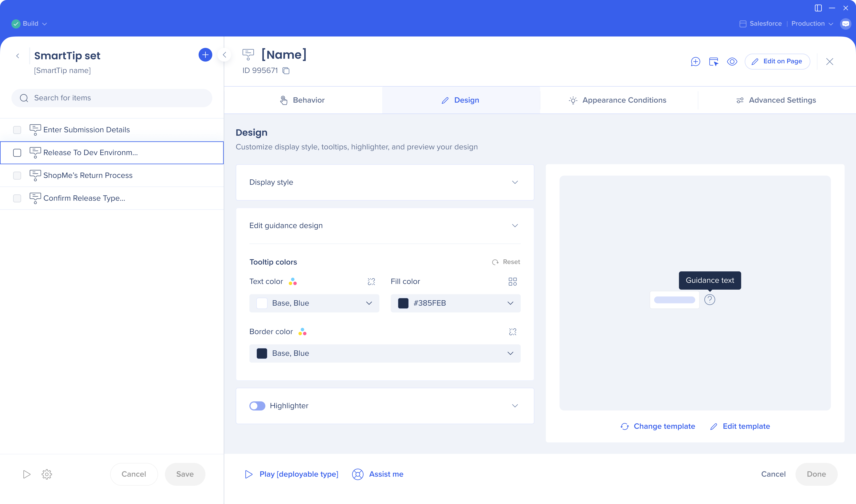Image resolution: width=856 pixels, height=504 pixels.
Task: Open the Fill color #385FEB dropdown
Action: pos(456,303)
